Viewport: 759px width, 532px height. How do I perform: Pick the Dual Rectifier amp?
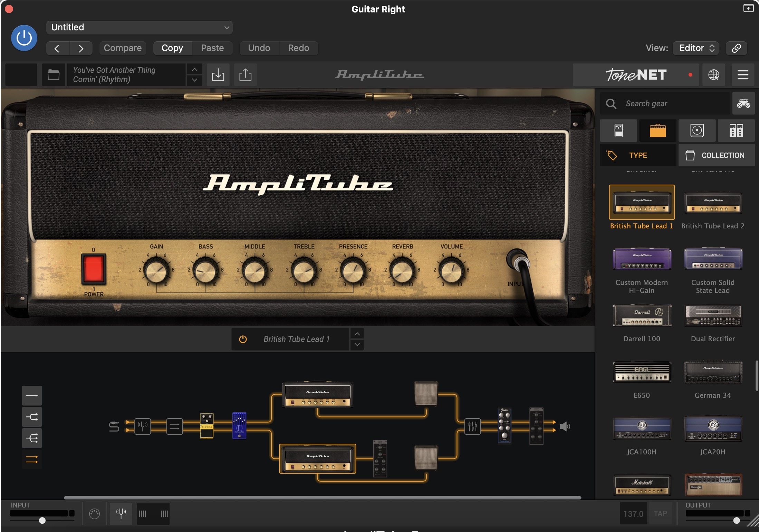713,316
